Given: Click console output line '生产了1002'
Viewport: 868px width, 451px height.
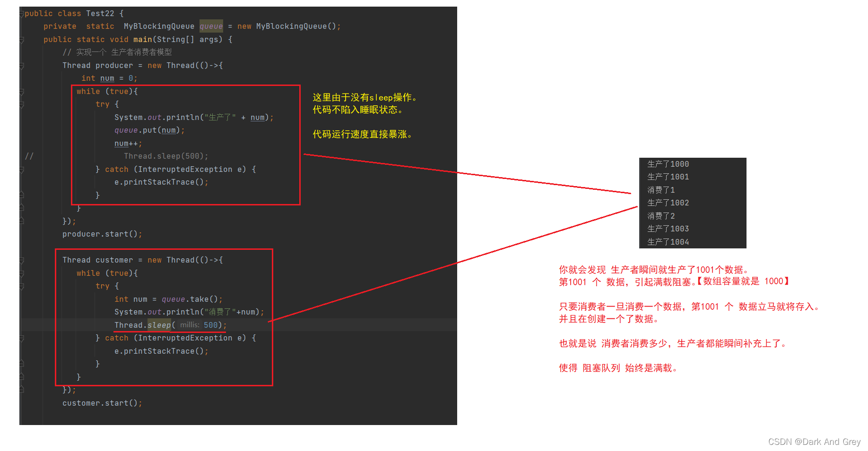Looking at the screenshot, I should [668, 203].
